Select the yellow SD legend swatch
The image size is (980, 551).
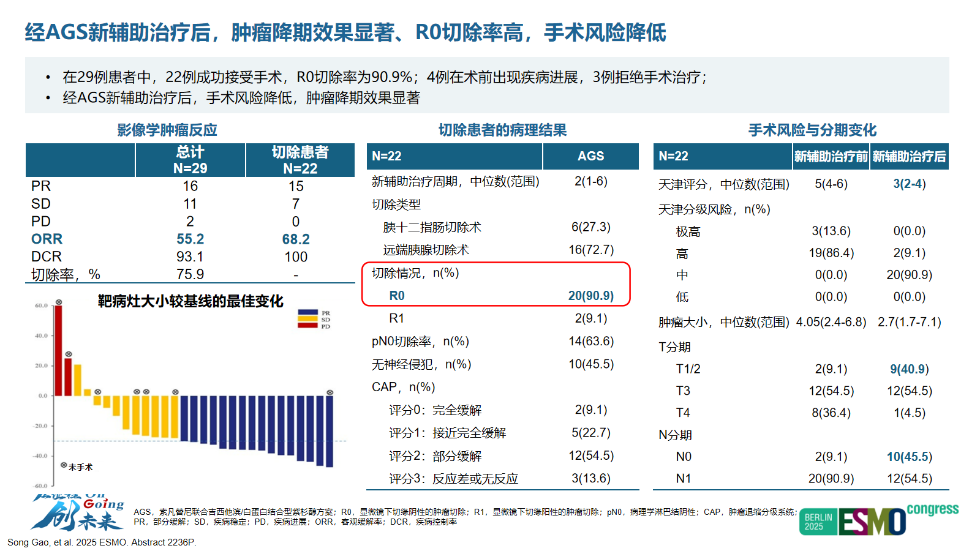307,319
